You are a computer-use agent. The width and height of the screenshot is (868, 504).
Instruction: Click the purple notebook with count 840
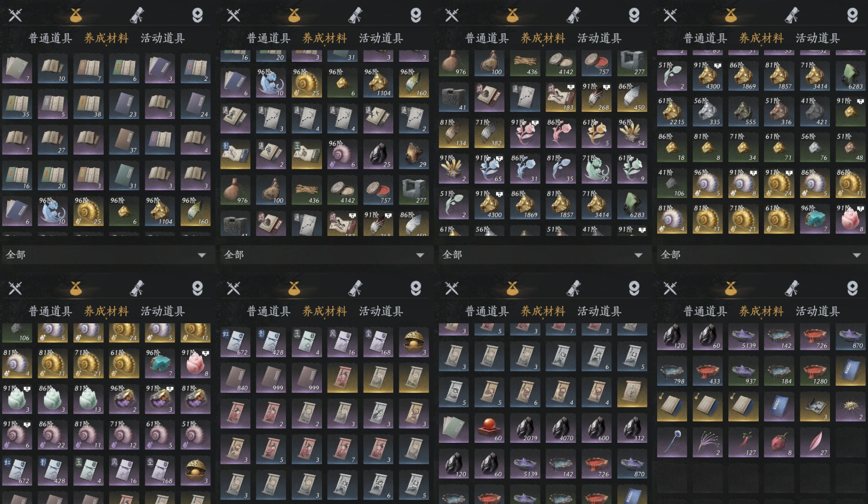click(x=235, y=377)
